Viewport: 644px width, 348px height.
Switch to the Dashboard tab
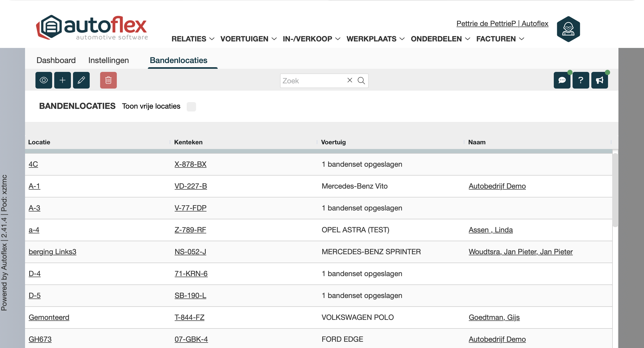coord(56,60)
